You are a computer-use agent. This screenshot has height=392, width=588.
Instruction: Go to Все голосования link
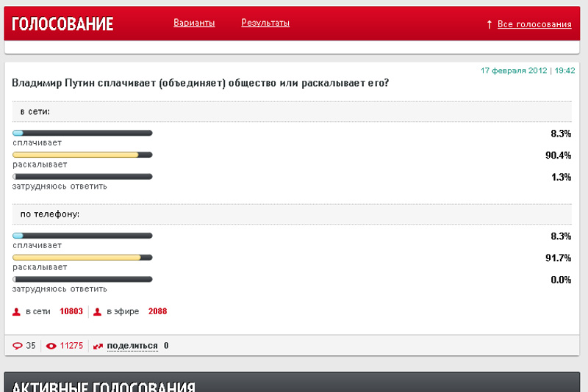coord(534,24)
